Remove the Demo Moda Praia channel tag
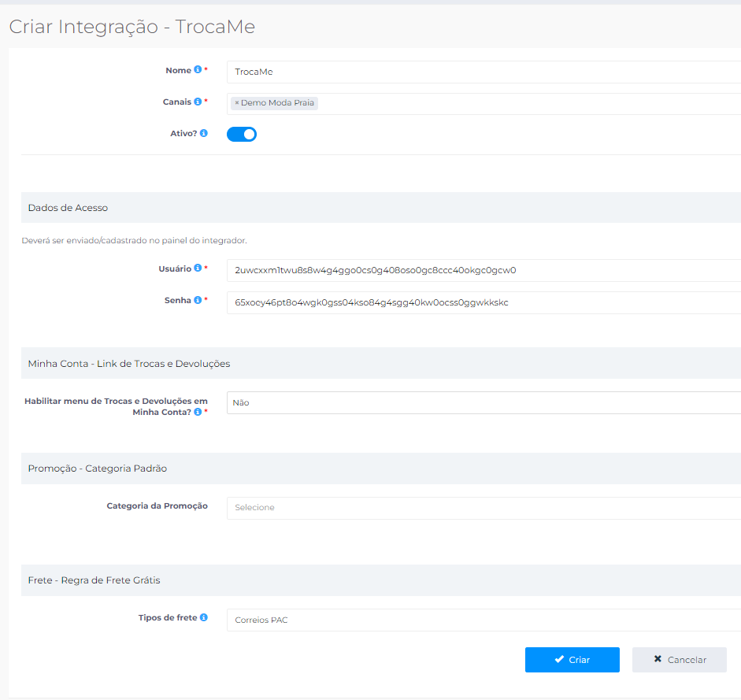Image resolution: width=741 pixels, height=700 pixels. [237, 102]
